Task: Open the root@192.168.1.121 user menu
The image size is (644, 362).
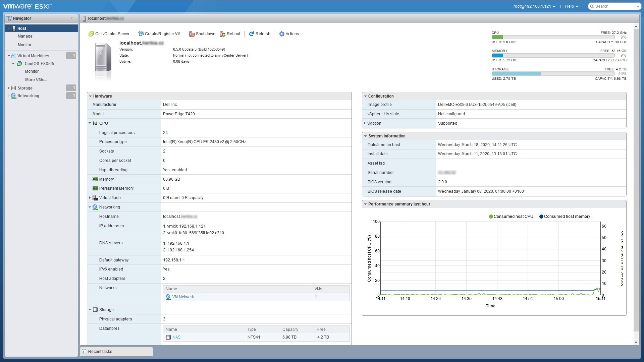Action: coord(534,6)
